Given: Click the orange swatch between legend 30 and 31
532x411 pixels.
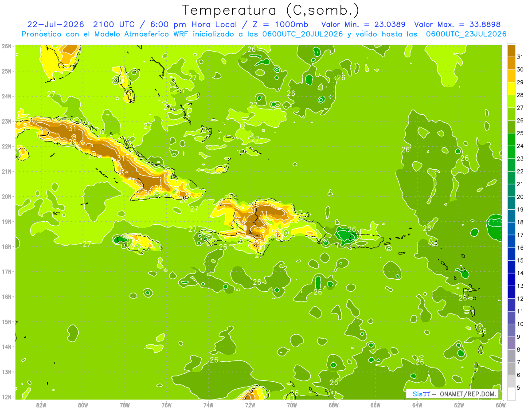Looking at the screenshot, I should (x=511, y=63).
